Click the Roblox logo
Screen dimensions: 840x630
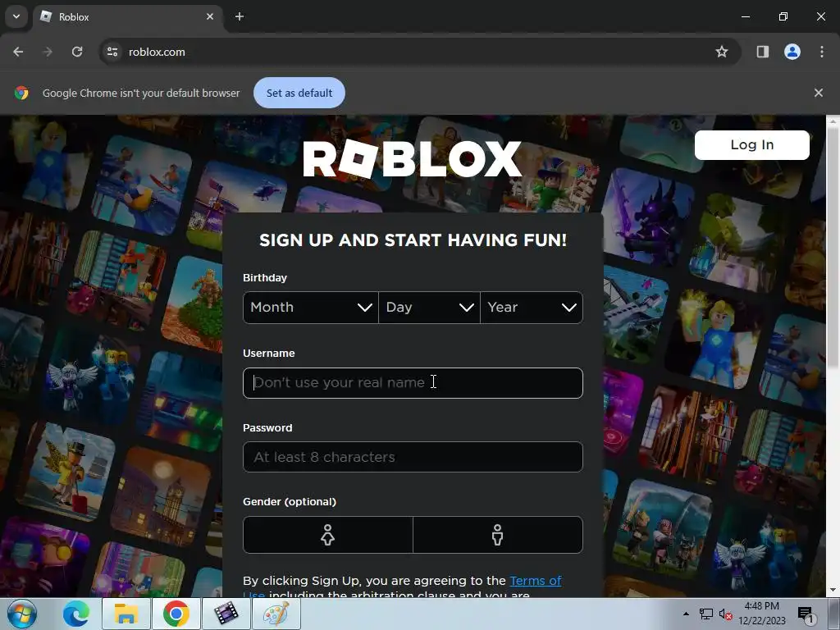pos(413,158)
